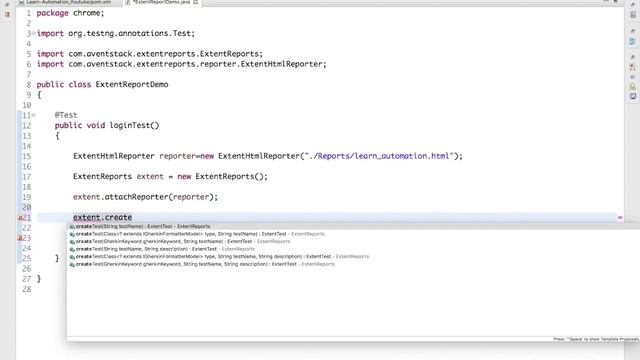The height and width of the screenshot is (360, 640).
Task: Collapse the import block fold at line 3
Action: pyautogui.click(x=33, y=33)
